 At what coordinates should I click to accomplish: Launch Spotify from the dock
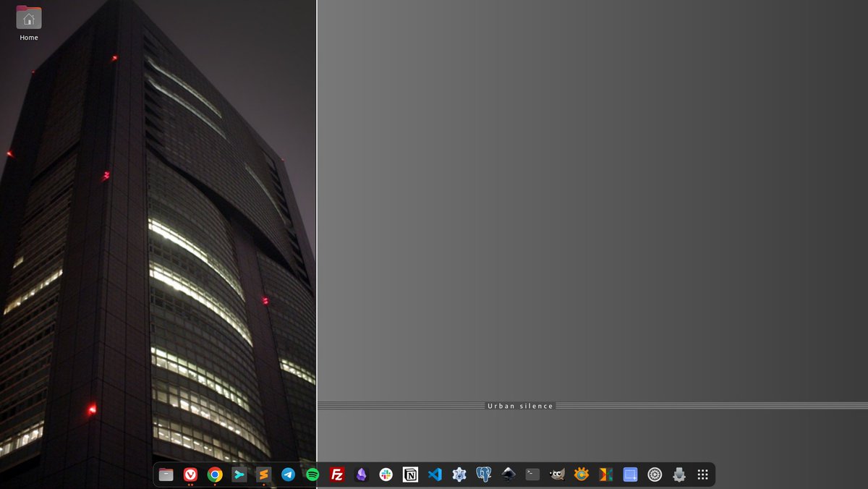312,475
